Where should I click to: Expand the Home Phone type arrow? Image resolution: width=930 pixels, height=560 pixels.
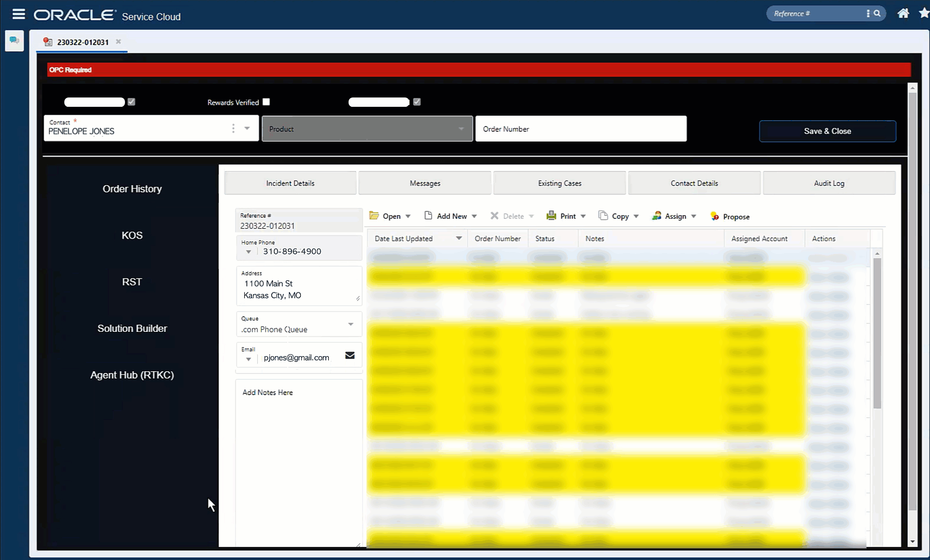coord(248,252)
